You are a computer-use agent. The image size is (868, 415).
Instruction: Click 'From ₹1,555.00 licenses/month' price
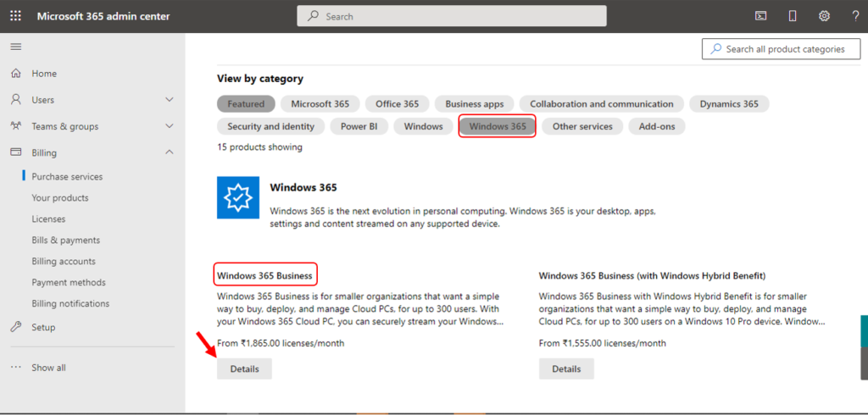pyautogui.click(x=603, y=343)
